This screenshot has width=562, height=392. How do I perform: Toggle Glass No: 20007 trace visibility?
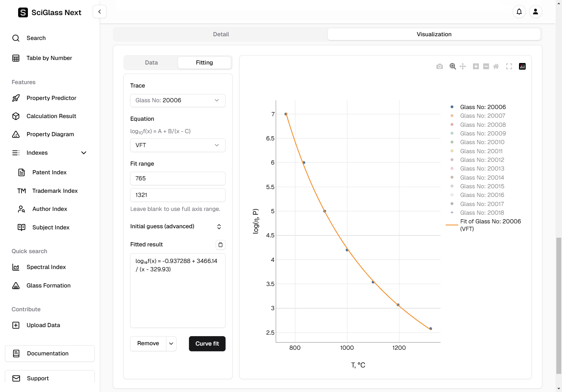[x=482, y=116]
